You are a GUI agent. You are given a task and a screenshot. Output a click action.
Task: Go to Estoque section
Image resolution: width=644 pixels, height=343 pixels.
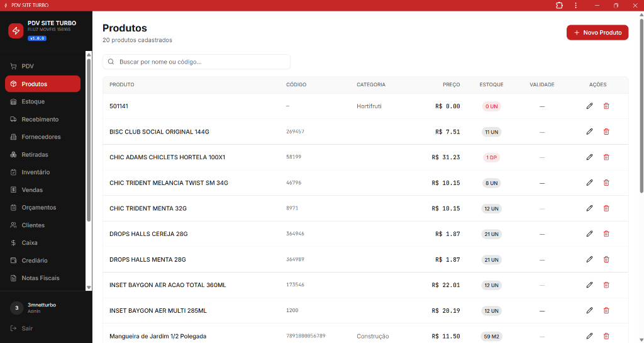[43, 101]
